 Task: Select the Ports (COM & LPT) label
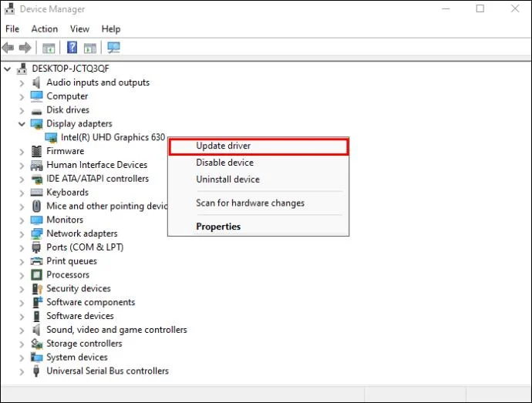85,247
